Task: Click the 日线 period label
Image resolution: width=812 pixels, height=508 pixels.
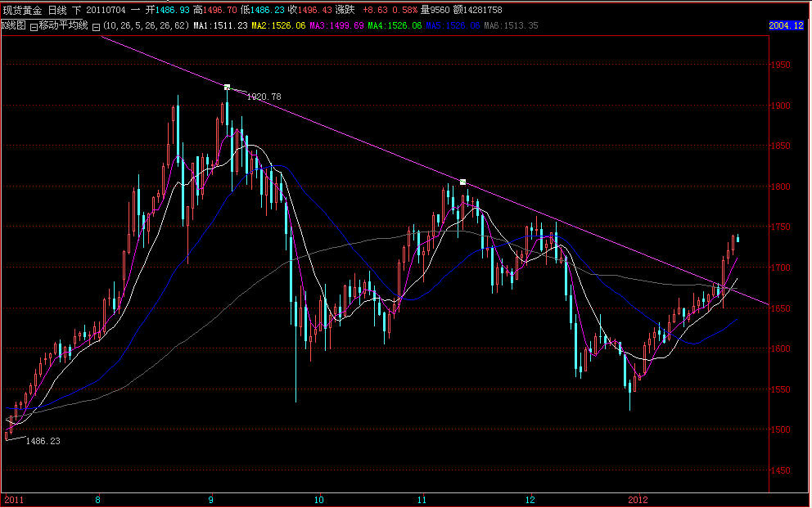Action: click(57, 10)
